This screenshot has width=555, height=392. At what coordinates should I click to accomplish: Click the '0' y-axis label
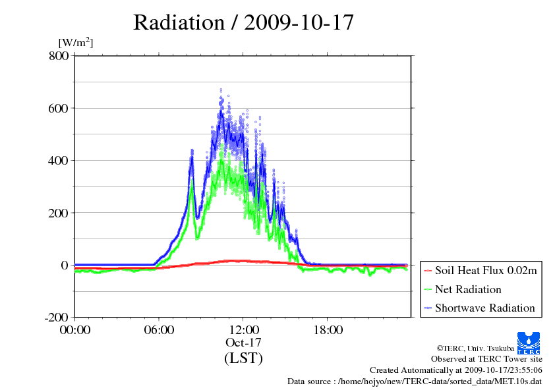[65, 265]
